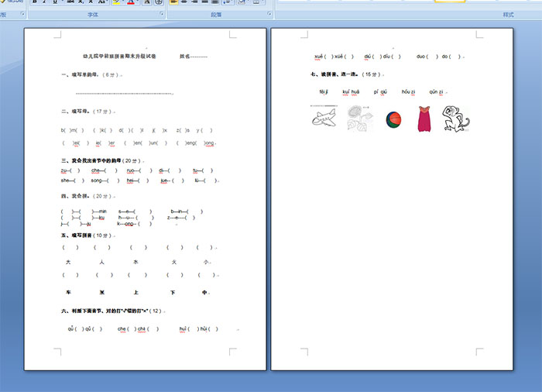Click the airplane picture on page two
542x392 pixels.
click(324, 117)
